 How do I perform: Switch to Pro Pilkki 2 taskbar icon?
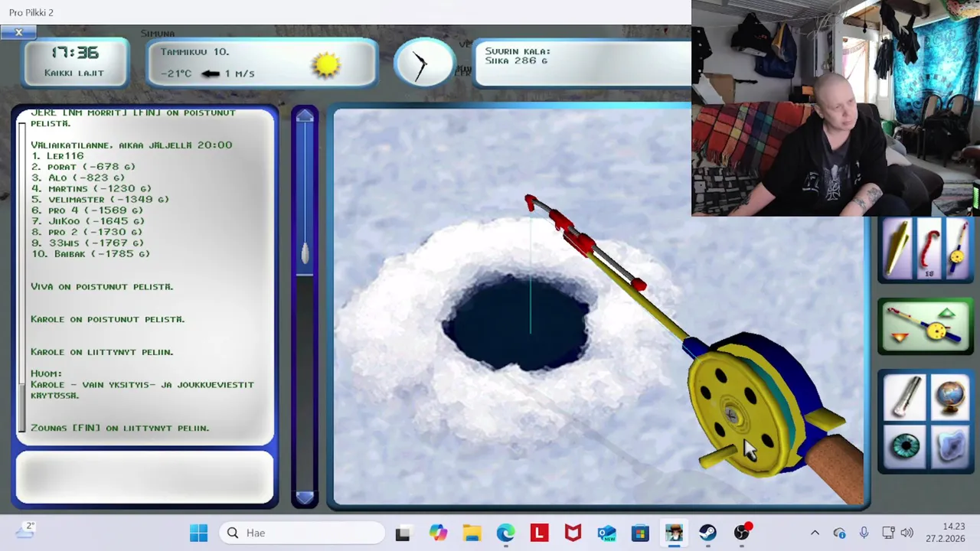pyautogui.click(x=674, y=533)
